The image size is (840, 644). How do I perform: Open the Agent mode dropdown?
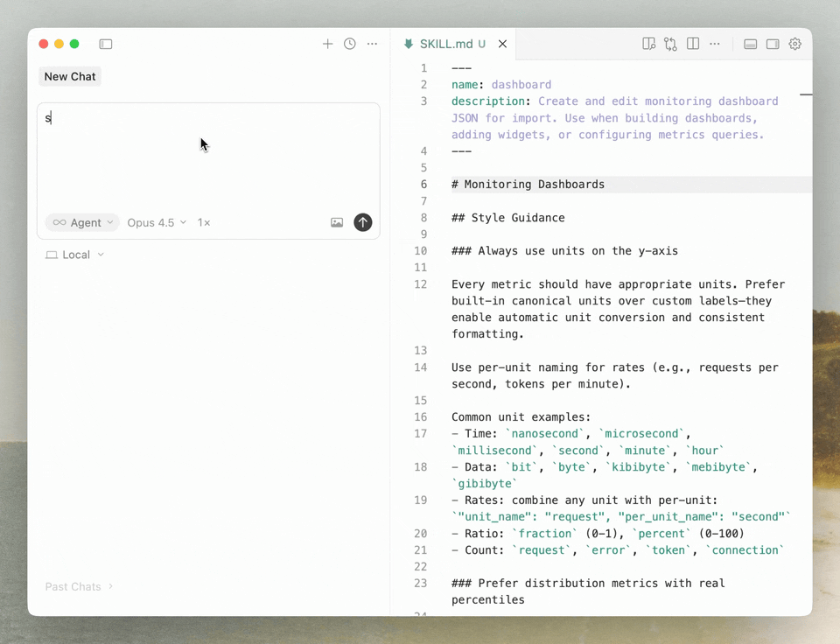pos(83,223)
